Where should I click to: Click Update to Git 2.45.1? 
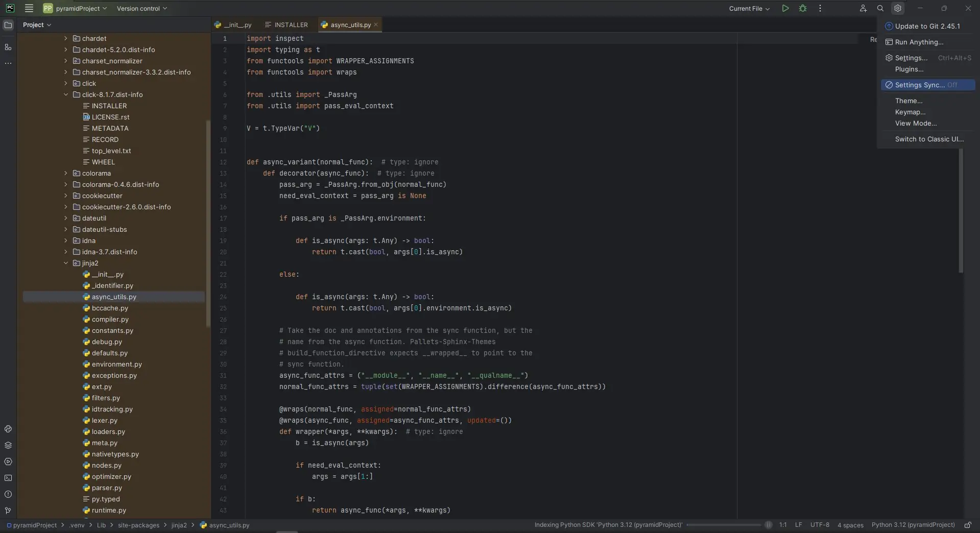coord(927,27)
